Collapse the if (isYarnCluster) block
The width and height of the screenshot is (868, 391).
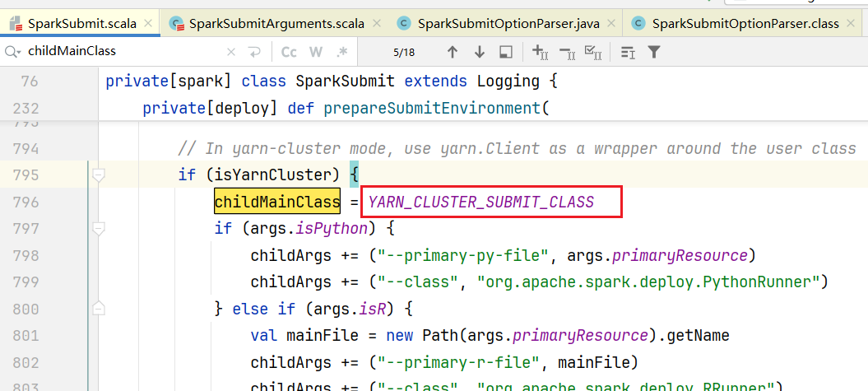pos(99,175)
